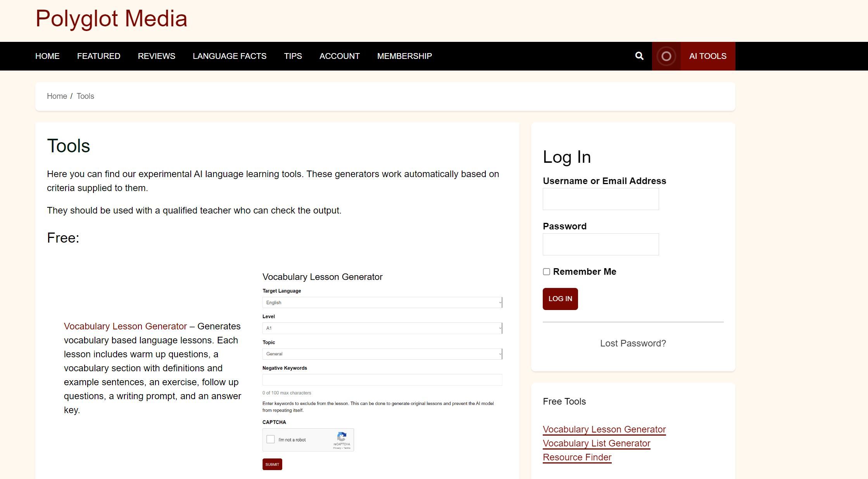Screen dimensions: 868x479
Task: Check the Remember Me checkbox
Action: click(x=546, y=272)
